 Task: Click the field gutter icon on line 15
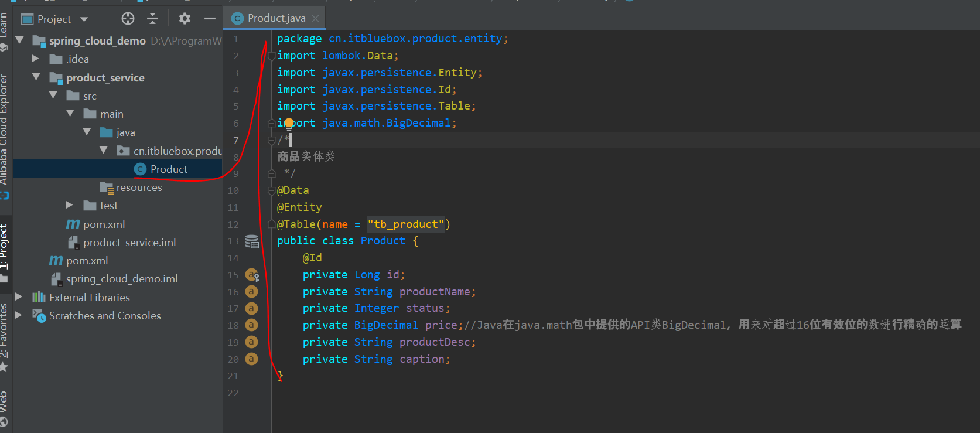click(x=252, y=275)
